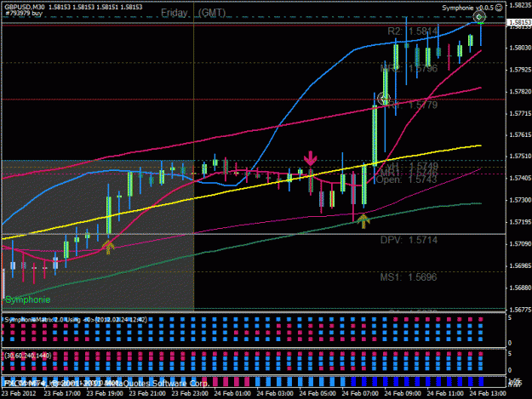Click the 1.57715 price scale value
The image size is (532, 399).
tap(520, 113)
